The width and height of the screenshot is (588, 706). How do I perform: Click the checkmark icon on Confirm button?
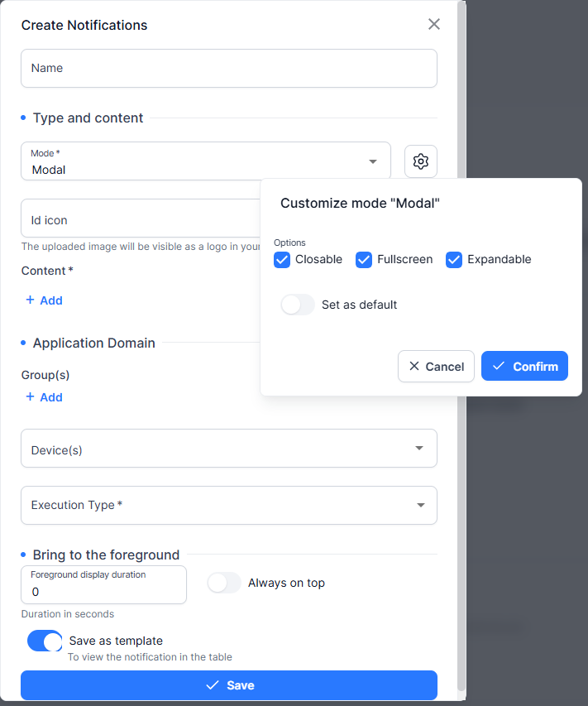(x=499, y=366)
